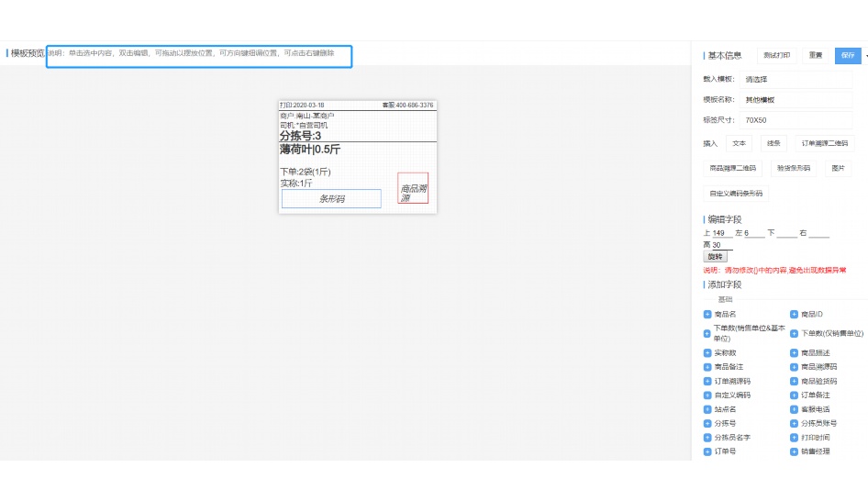Expand the arrow next to 保存 button
The width and height of the screenshot is (868, 501).
[865, 56]
